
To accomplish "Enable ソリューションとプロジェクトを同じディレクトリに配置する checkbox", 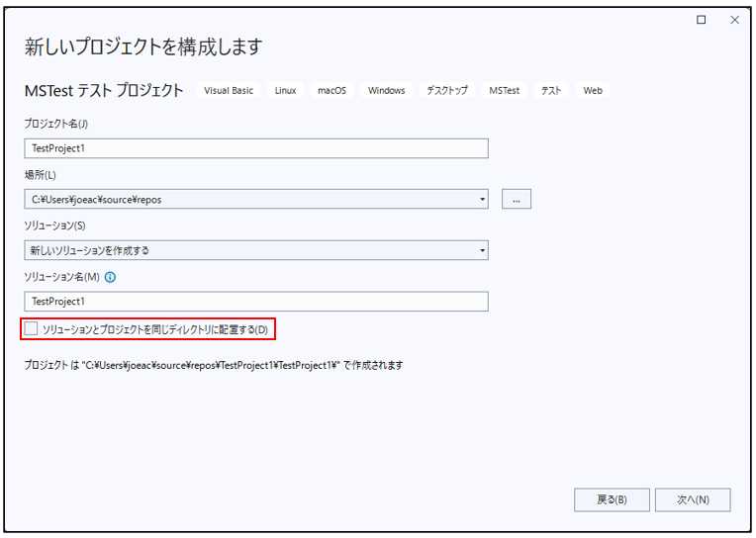I will click(33, 328).
